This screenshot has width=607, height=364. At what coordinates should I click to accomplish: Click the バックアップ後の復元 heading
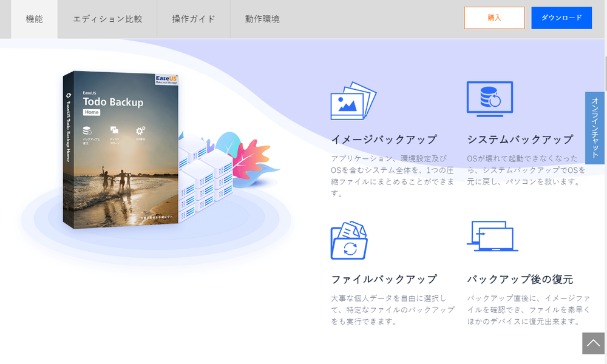520,279
